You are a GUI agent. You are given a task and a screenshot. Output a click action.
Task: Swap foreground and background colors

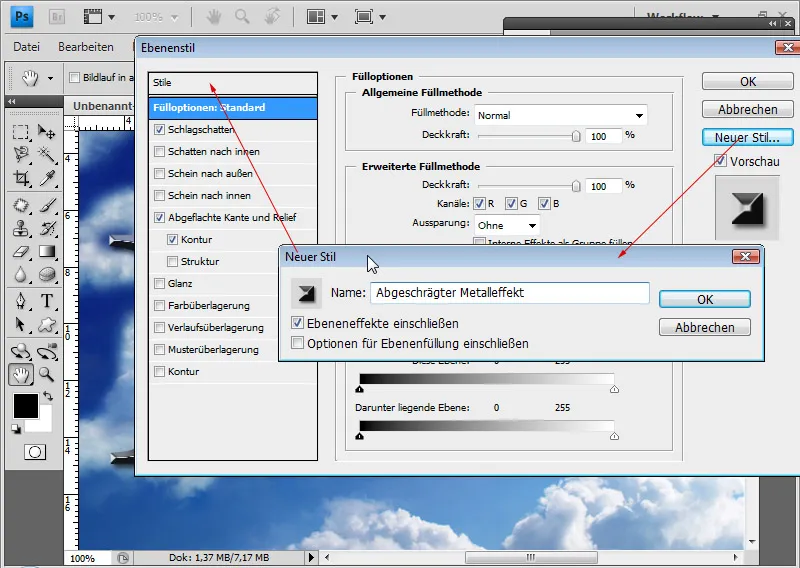(x=47, y=396)
